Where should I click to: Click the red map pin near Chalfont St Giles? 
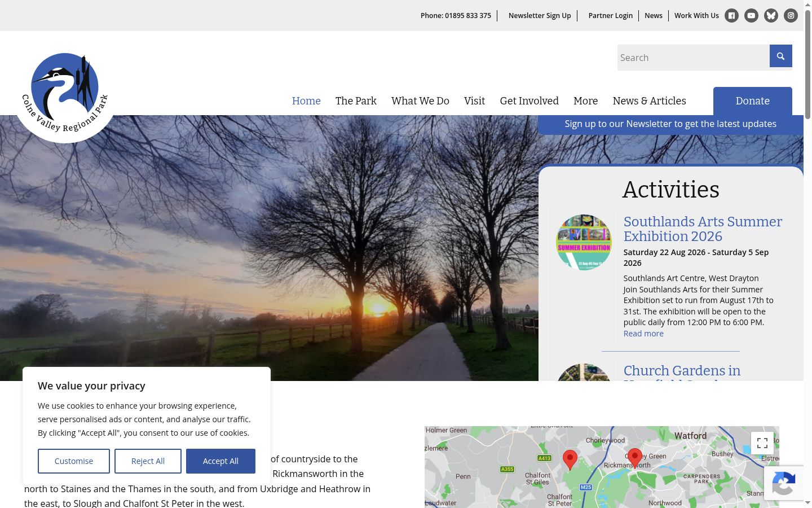point(570,460)
